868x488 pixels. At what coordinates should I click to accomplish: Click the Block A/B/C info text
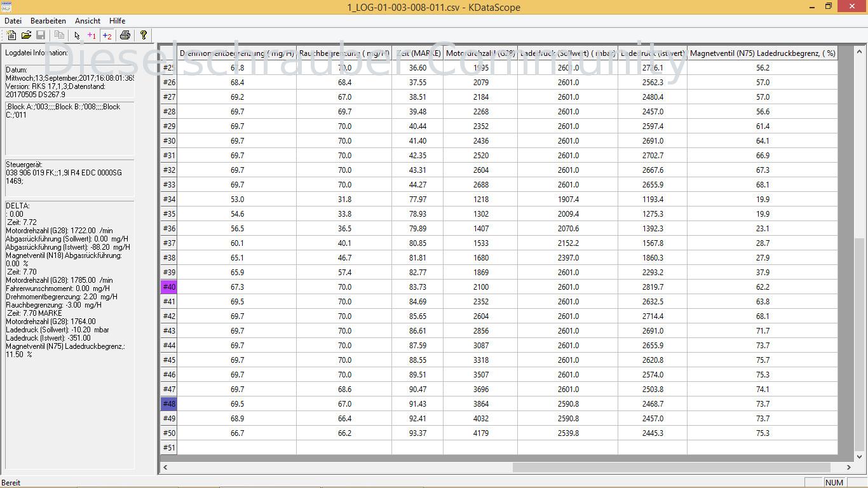70,128
